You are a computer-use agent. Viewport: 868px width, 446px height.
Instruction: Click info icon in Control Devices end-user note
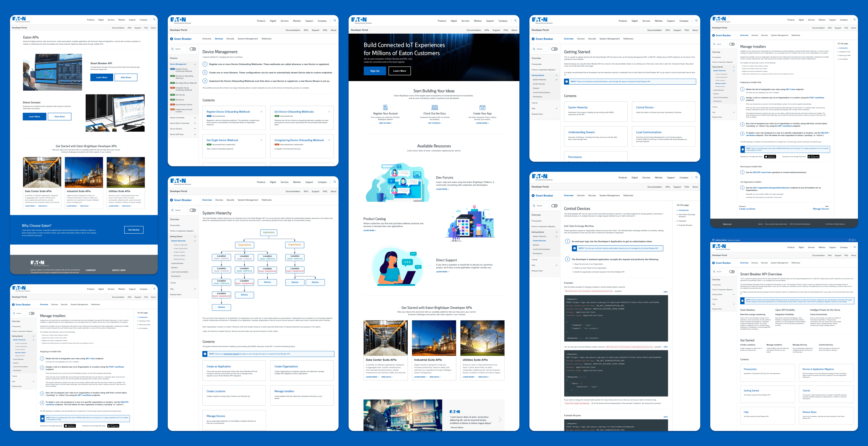[x=574, y=248]
